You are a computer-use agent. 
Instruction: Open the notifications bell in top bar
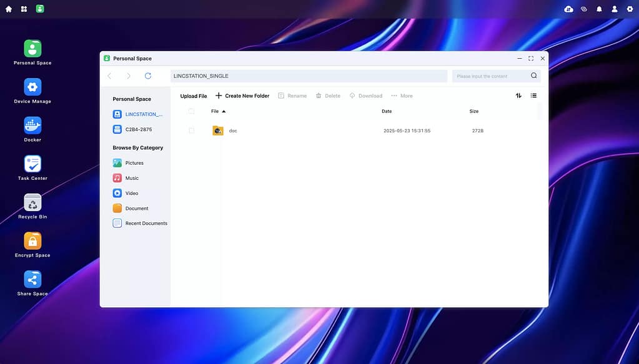[x=599, y=9]
